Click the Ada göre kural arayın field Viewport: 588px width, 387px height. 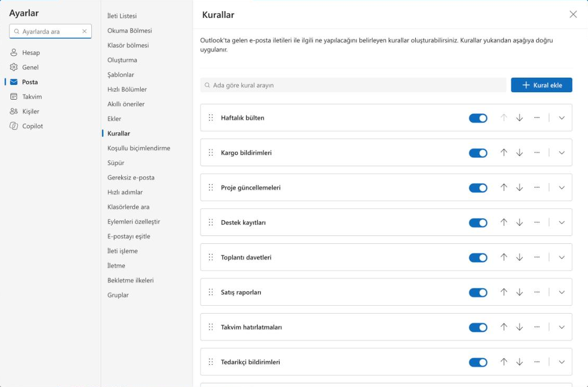pyautogui.click(x=353, y=85)
